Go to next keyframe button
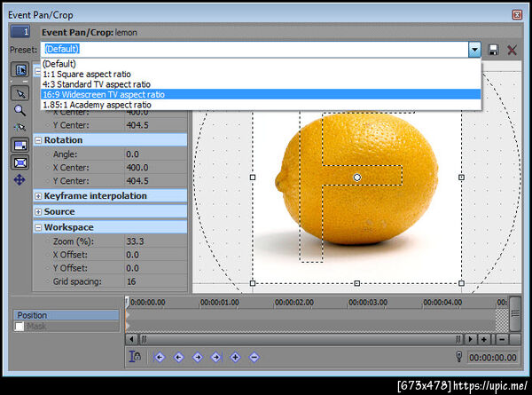Image resolution: width=532 pixels, height=395 pixels. click(198, 357)
